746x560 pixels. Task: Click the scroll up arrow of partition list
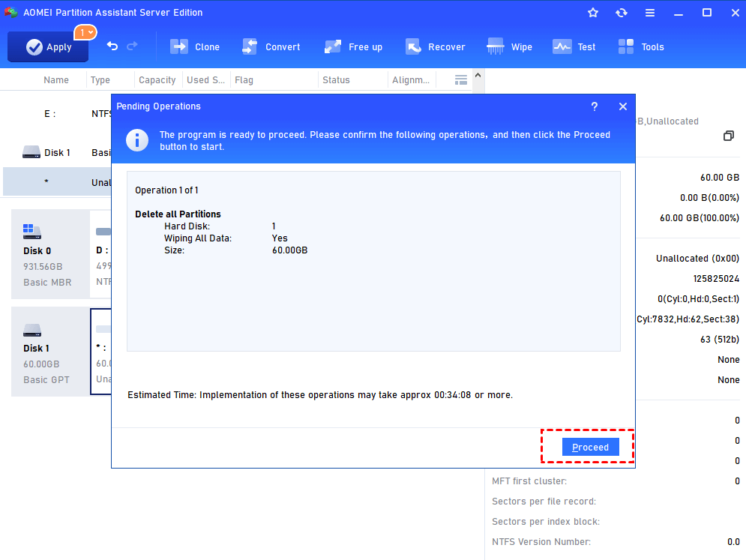tap(478, 75)
